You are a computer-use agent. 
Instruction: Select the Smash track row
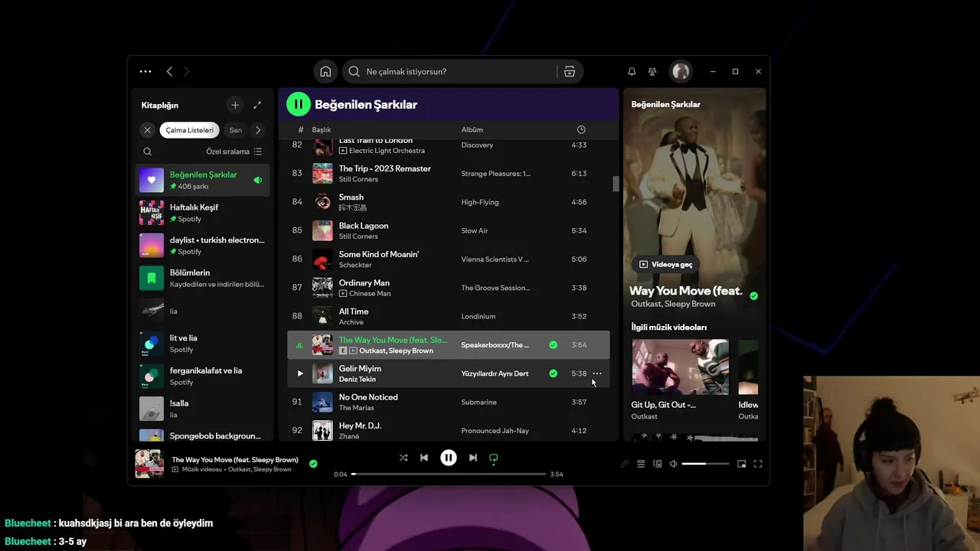(449, 202)
